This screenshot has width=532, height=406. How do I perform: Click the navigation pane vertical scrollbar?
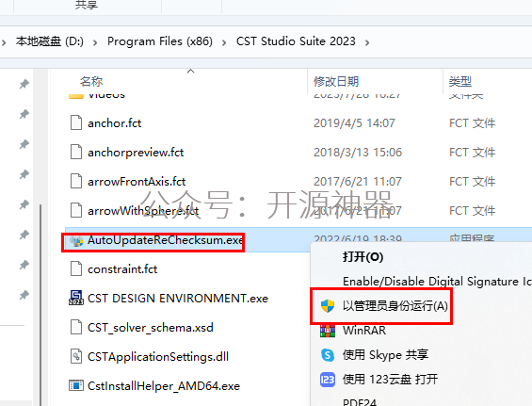pos(40,304)
